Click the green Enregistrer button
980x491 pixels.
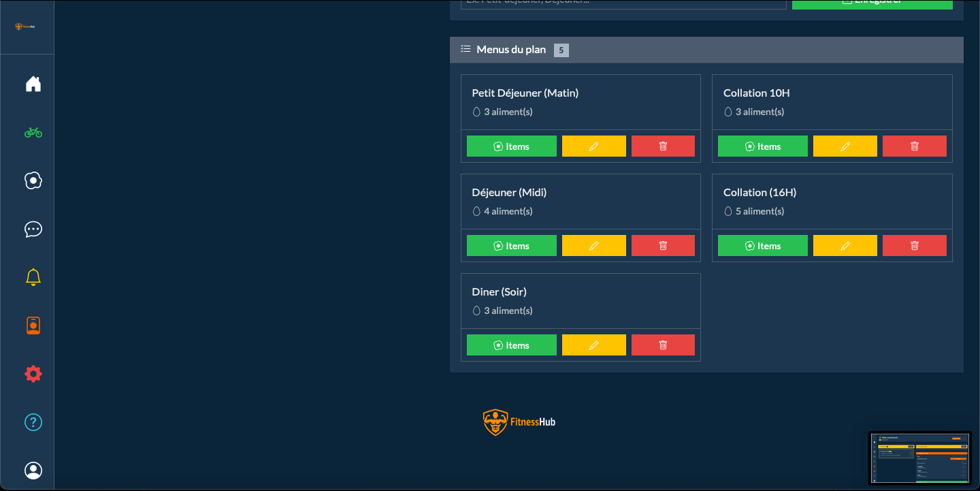pos(872,3)
